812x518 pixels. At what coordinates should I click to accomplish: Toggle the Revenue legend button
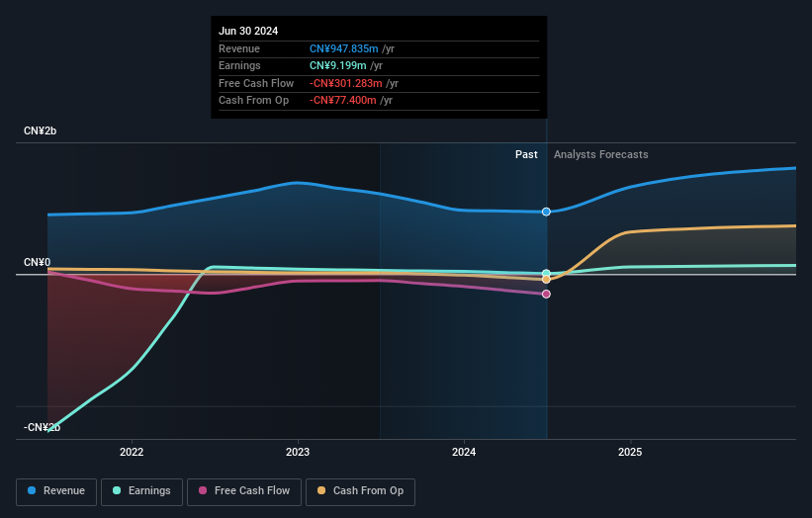pyautogui.click(x=56, y=491)
